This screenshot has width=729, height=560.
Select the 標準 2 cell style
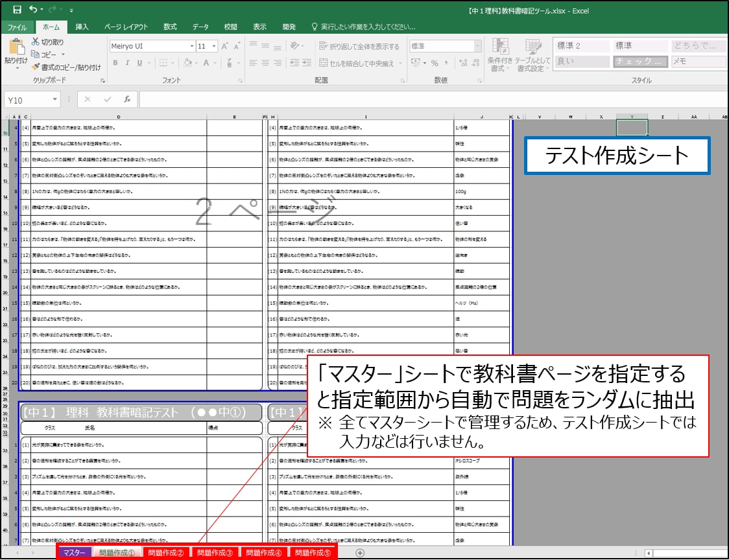pyautogui.click(x=582, y=45)
